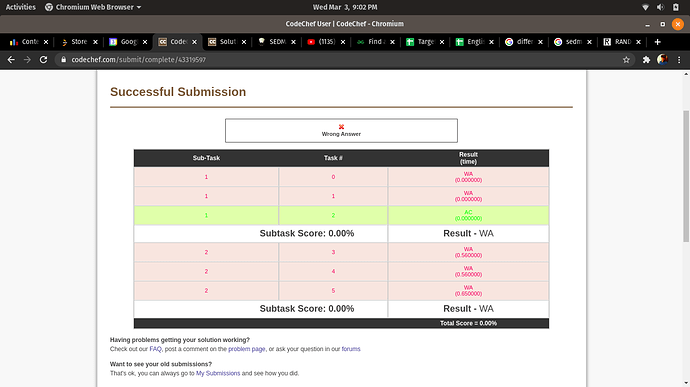Click the WA result for task 5

tap(468, 291)
